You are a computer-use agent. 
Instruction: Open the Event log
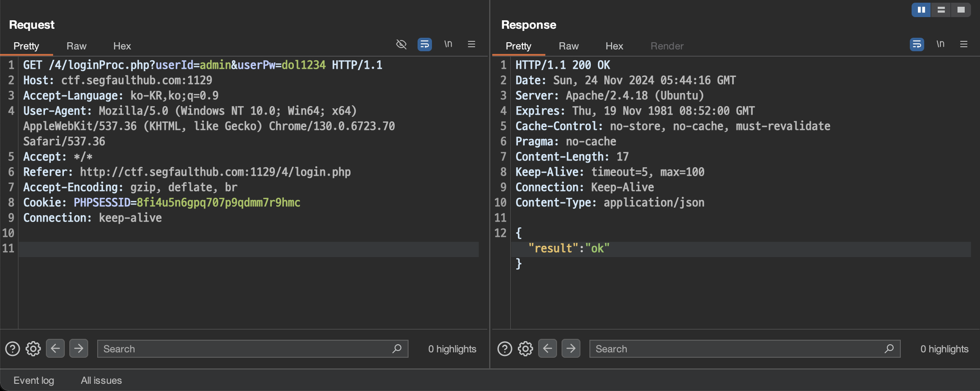(34, 380)
